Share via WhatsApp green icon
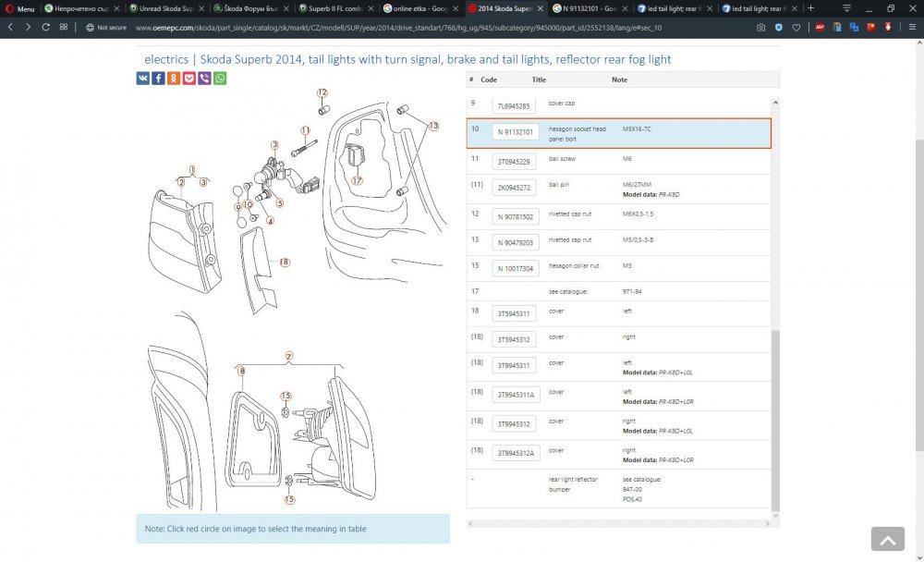 pyautogui.click(x=219, y=79)
